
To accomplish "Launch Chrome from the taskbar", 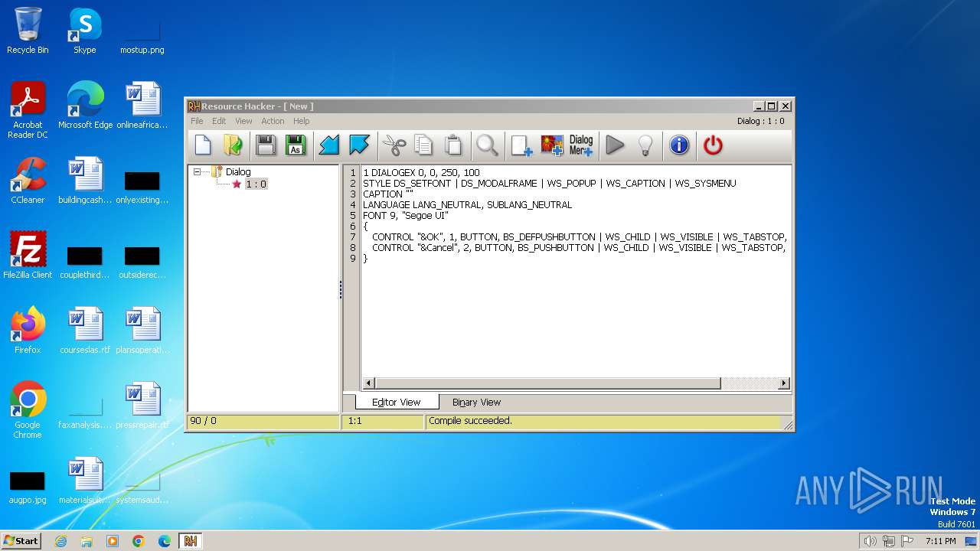I will [139, 541].
